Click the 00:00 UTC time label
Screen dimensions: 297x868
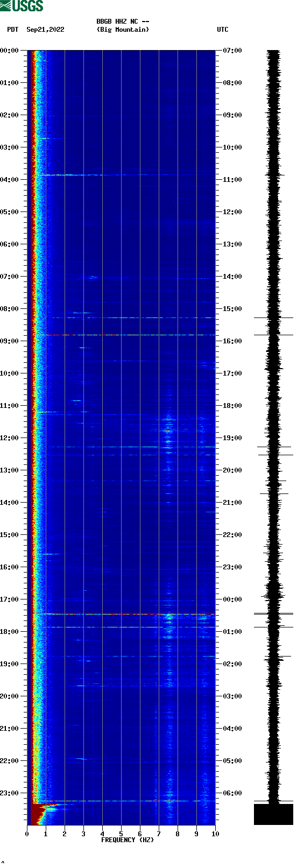pyautogui.click(x=232, y=599)
